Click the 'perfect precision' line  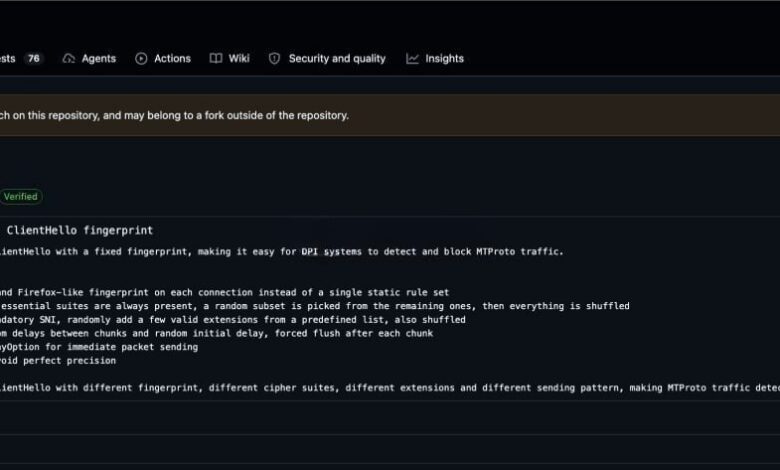tap(58, 361)
